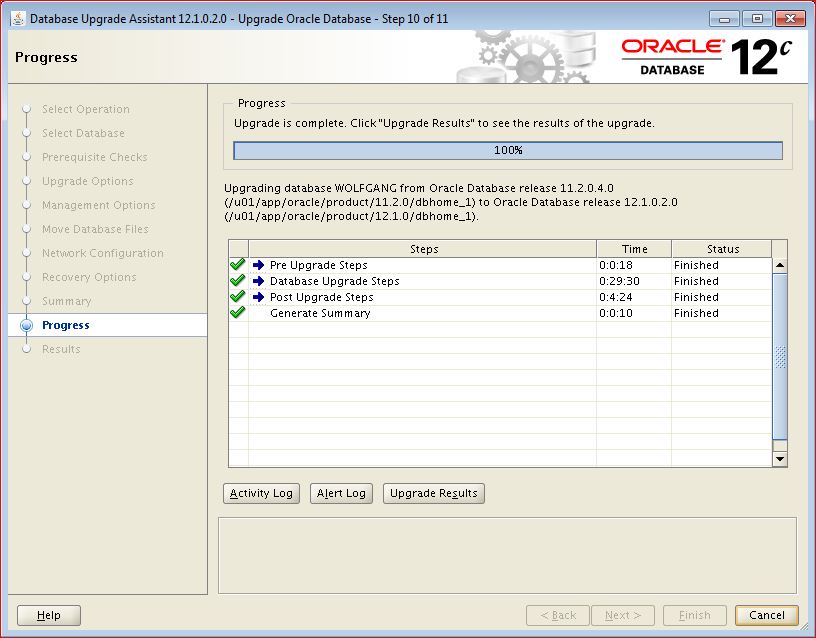Viewport: 816px width, 638px height.
Task: Open the Activity Log
Action: 261,493
